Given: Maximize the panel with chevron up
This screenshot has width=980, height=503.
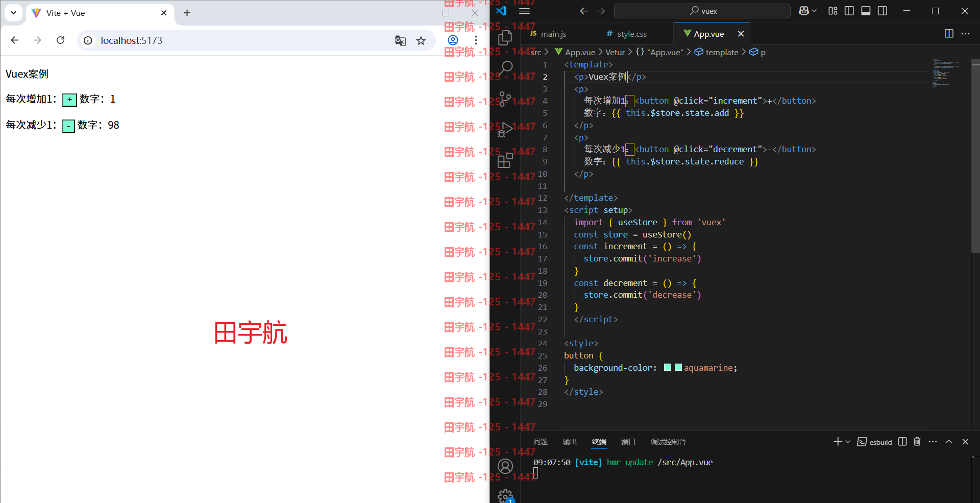Looking at the screenshot, I should click(x=949, y=442).
